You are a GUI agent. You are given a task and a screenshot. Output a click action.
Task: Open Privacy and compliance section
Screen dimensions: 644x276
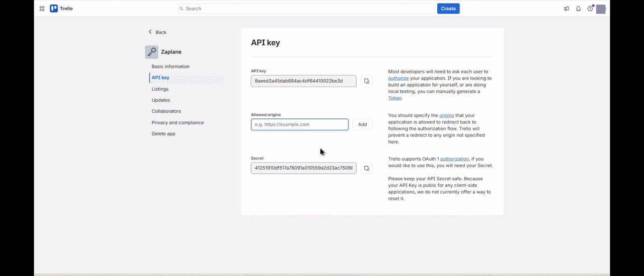178,122
